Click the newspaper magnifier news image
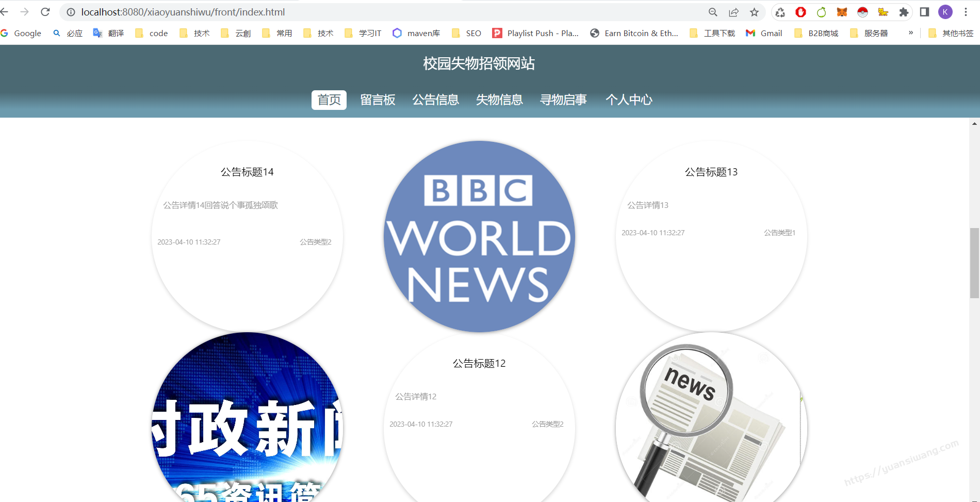The width and height of the screenshot is (980, 502). 711,417
